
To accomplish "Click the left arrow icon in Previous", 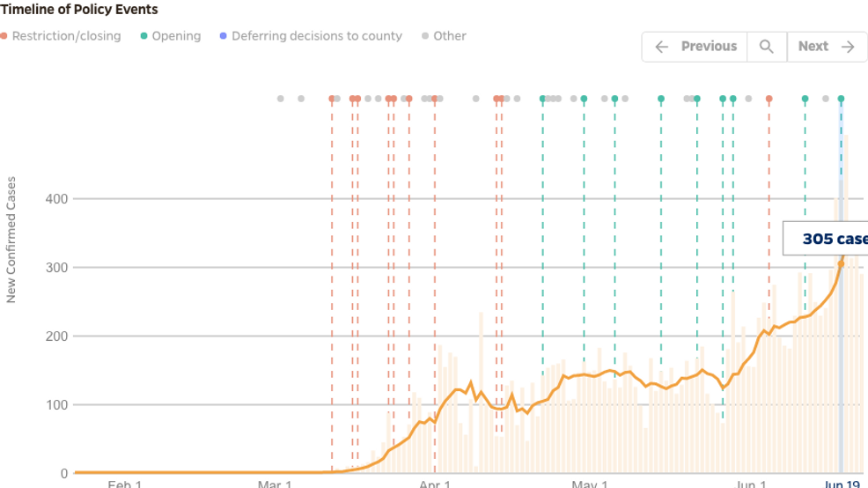I will (661, 47).
